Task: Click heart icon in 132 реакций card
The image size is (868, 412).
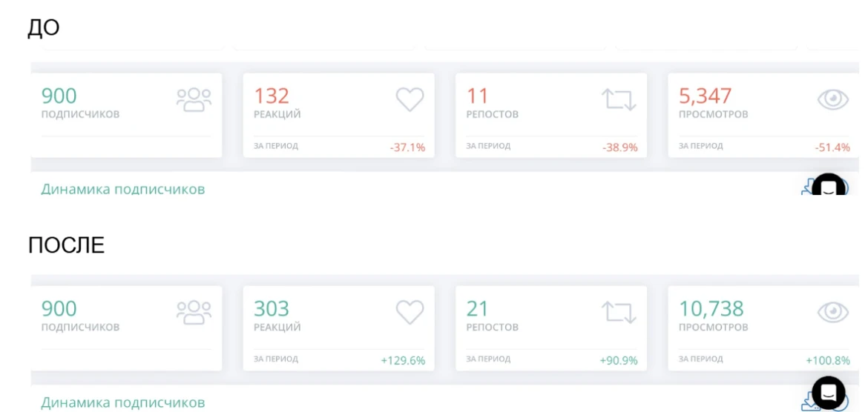Action: [410, 99]
